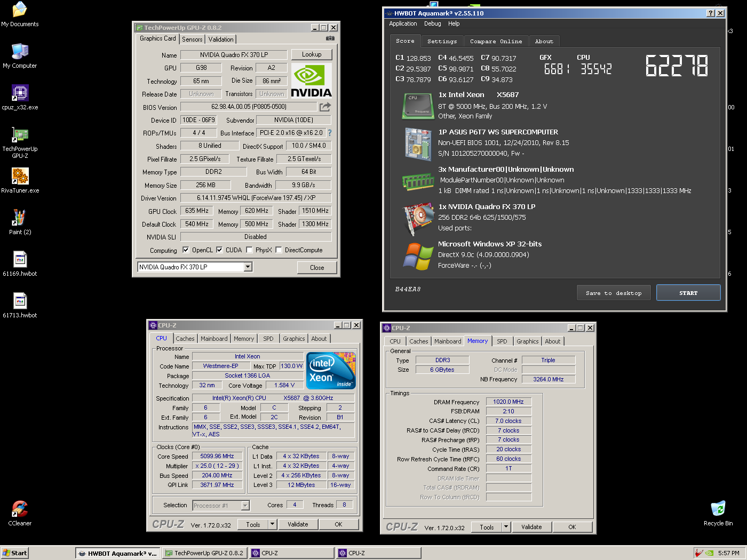This screenshot has height=560, width=747.
Task: Toggle PhysX checkbox in GPU-Z
Action: click(x=249, y=250)
